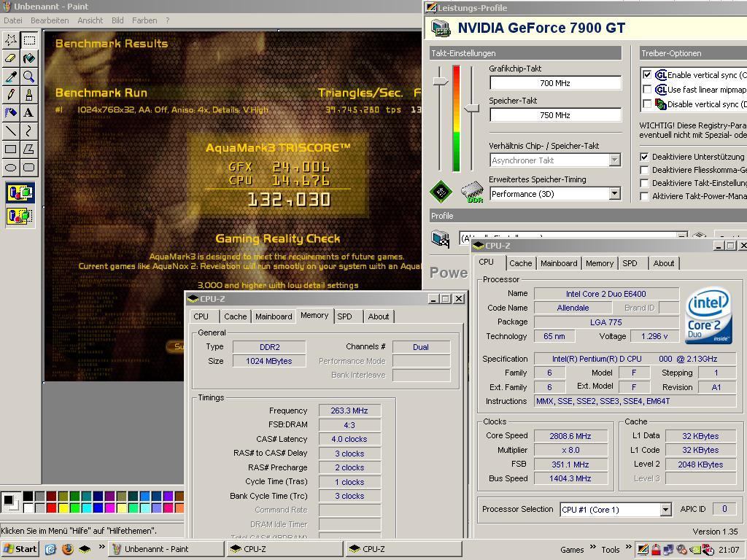
Task: Switch to Cache tab in memory CPU-Z
Action: 236,316
